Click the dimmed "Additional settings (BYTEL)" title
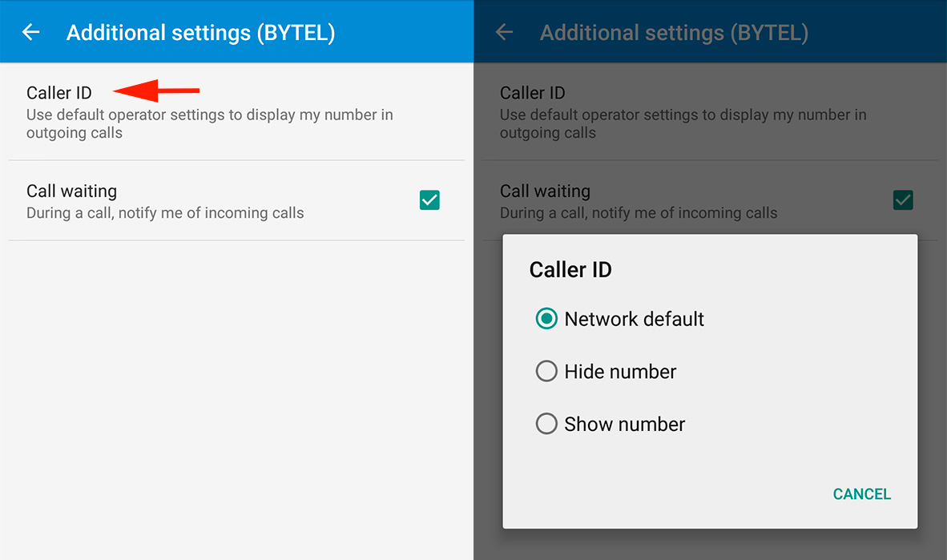 point(674,33)
